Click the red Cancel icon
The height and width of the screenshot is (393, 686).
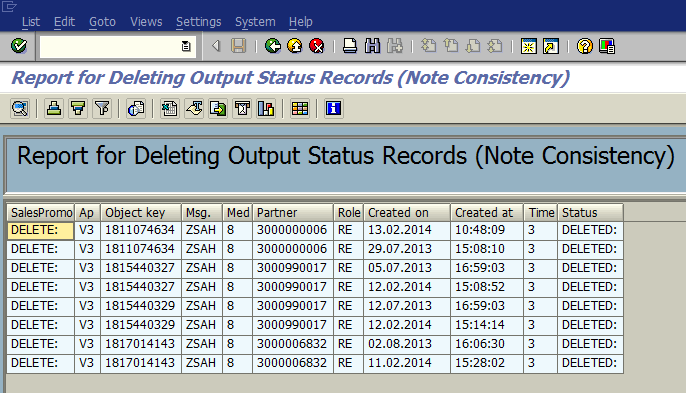317,46
